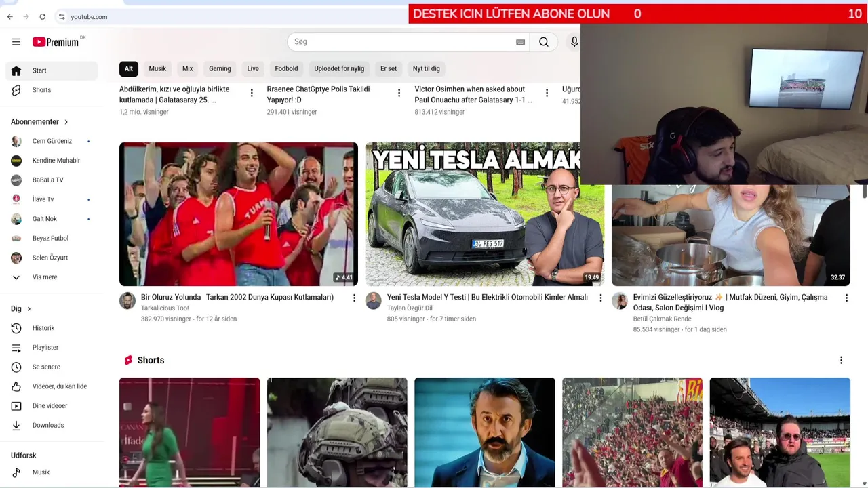Open the on-screen keyboard in search box
This screenshot has height=488, width=868.
pyautogui.click(x=520, y=42)
